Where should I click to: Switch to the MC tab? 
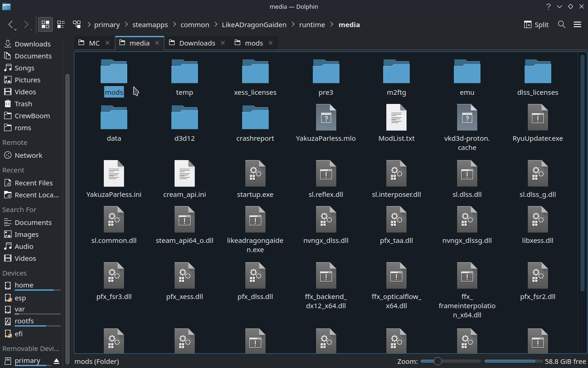94,43
